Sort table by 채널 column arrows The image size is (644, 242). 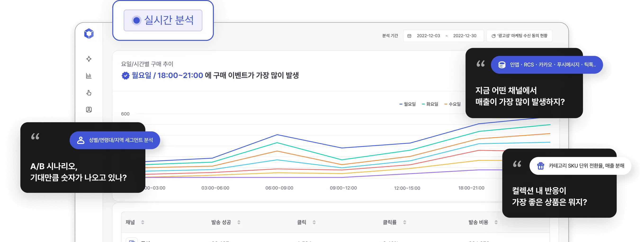click(143, 222)
